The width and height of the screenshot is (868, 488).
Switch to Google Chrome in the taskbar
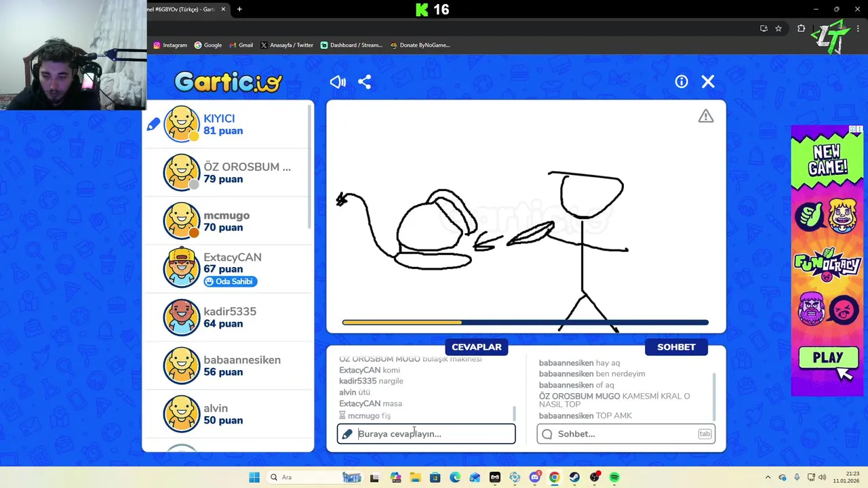(555, 477)
